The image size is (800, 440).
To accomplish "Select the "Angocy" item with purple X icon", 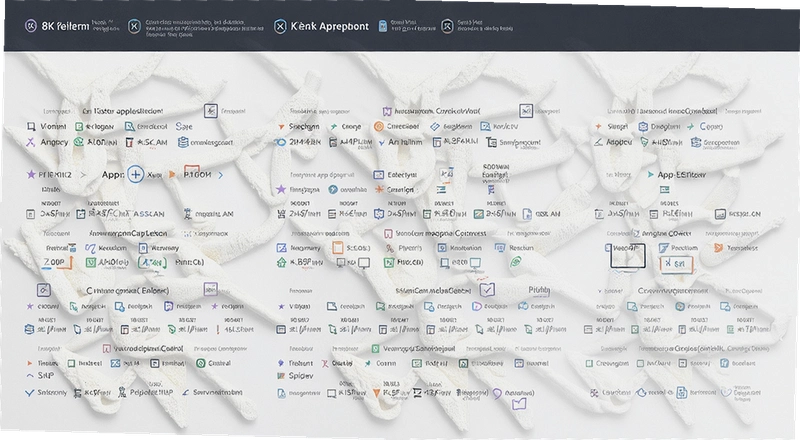I will point(47,142).
